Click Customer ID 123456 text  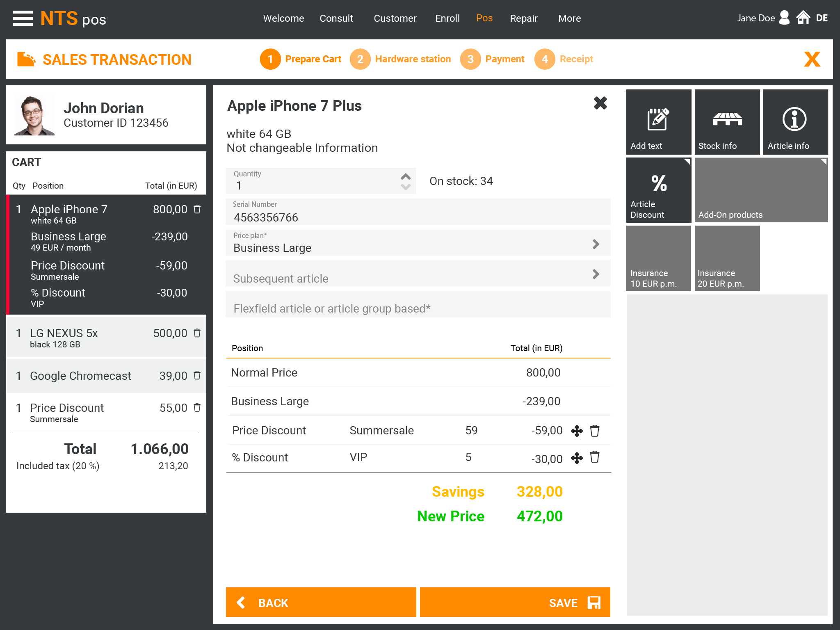coord(116,123)
